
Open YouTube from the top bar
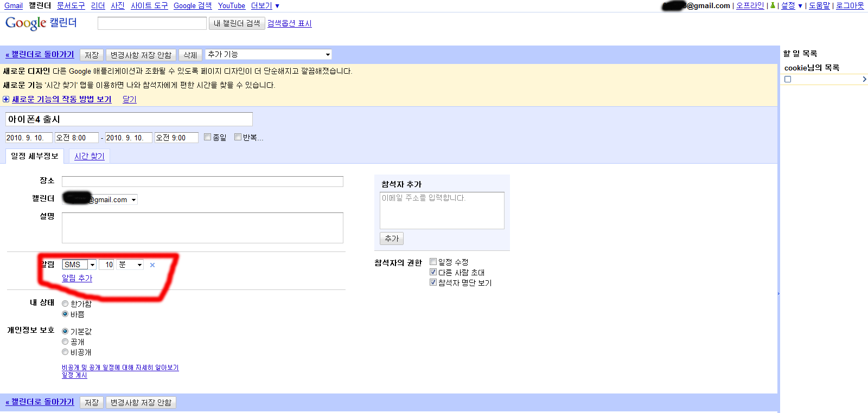(232, 5)
